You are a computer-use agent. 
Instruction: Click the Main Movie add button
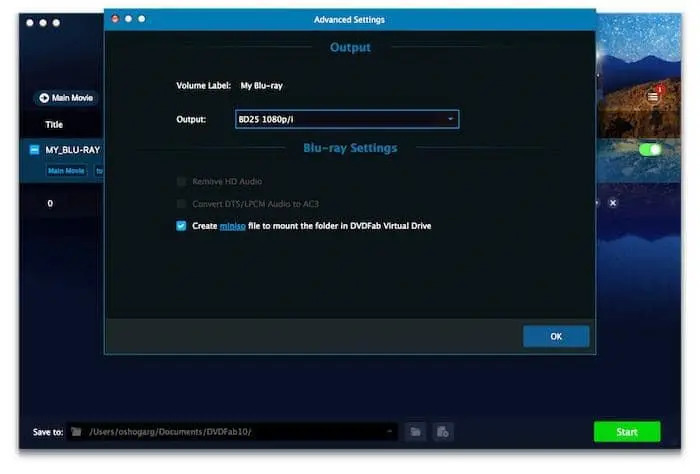65,98
